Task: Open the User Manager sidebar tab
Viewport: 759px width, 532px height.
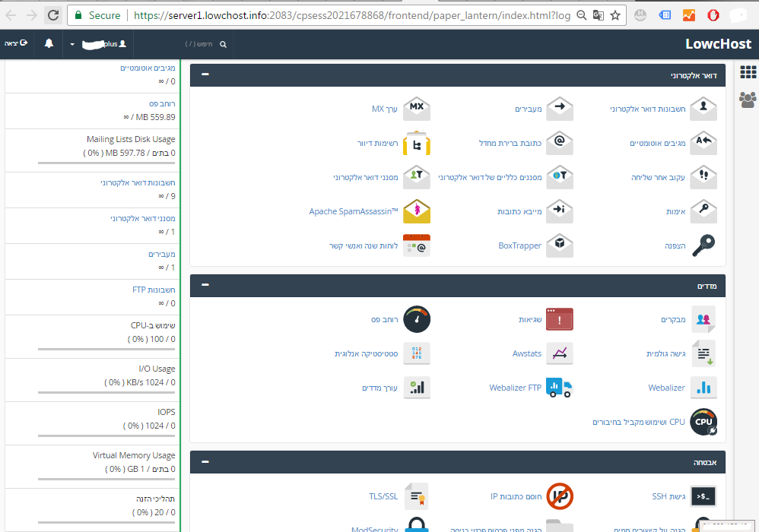Action: point(748,99)
